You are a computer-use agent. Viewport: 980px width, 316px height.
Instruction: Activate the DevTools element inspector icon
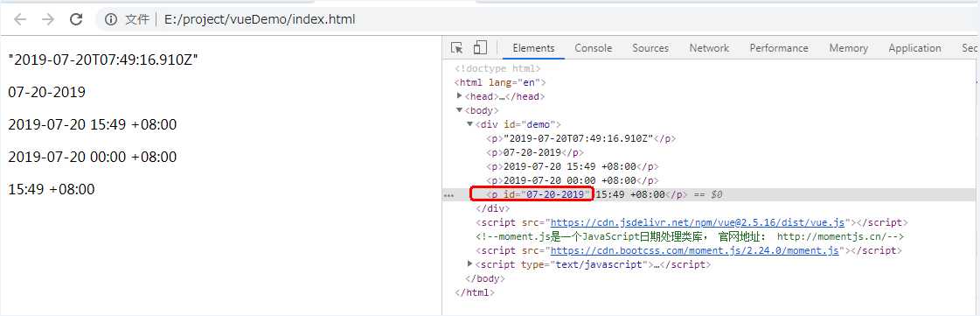457,48
